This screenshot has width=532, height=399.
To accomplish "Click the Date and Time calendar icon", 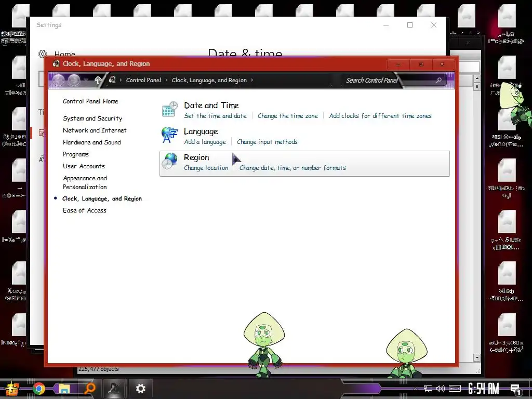I will pos(170,109).
